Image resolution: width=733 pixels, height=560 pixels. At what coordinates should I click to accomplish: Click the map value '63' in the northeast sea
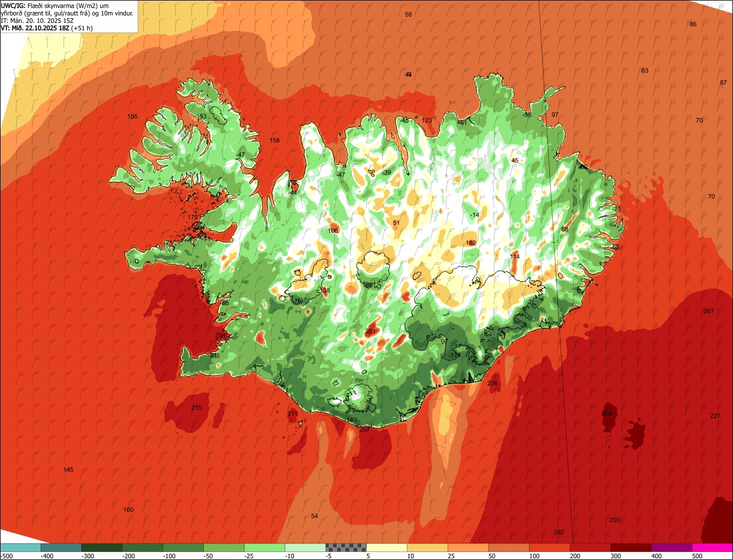pyautogui.click(x=645, y=70)
